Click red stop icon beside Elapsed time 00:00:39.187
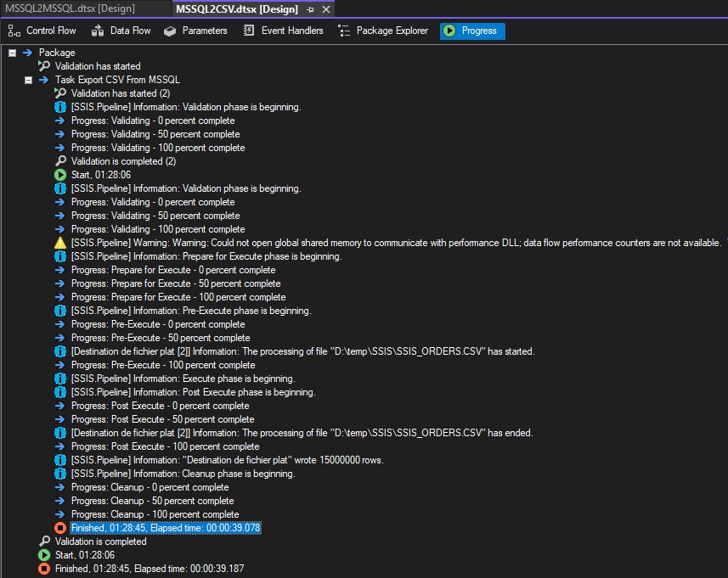728x578 pixels. point(44,569)
